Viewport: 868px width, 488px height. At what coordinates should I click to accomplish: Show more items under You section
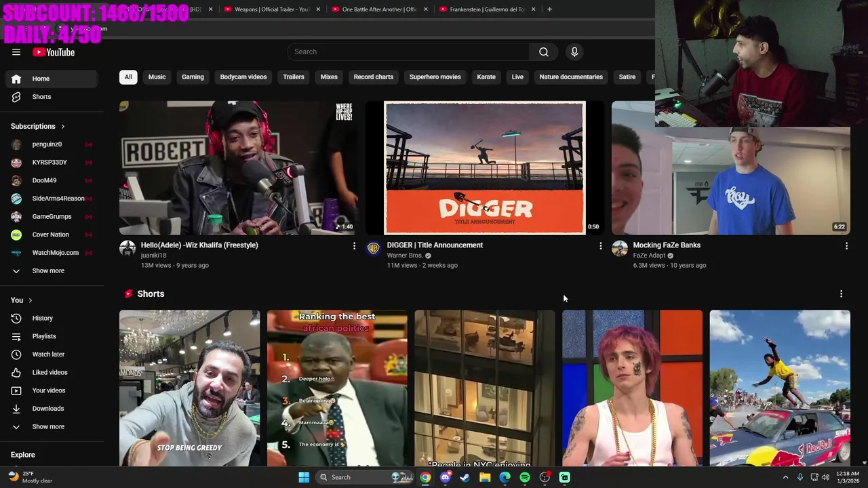click(x=52, y=427)
